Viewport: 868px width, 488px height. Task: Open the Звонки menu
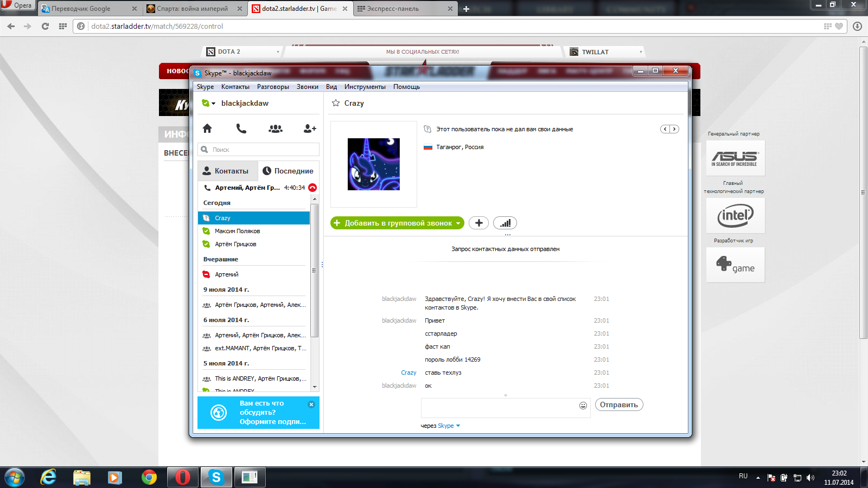[307, 87]
